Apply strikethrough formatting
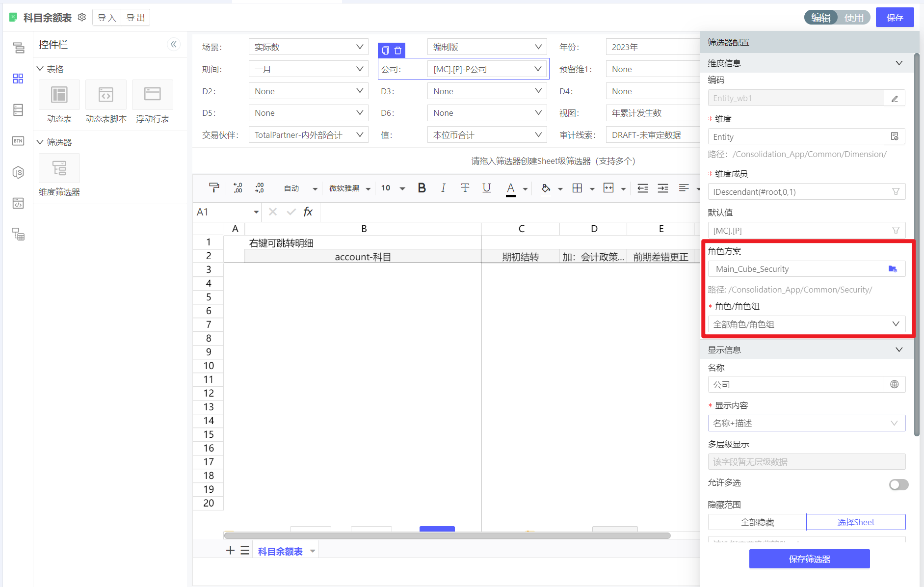This screenshot has width=924, height=587. pyautogui.click(x=465, y=188)
